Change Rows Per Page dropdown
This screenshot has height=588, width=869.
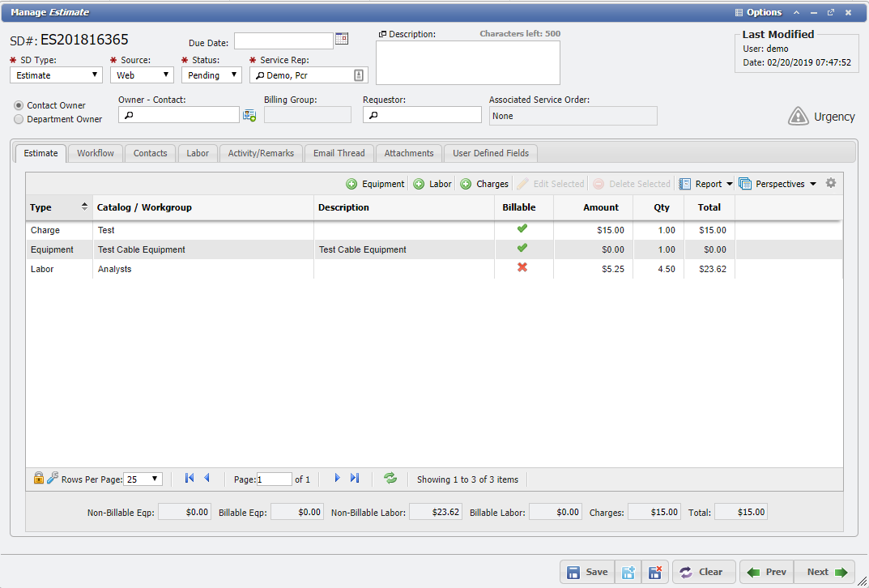point(144,479)
